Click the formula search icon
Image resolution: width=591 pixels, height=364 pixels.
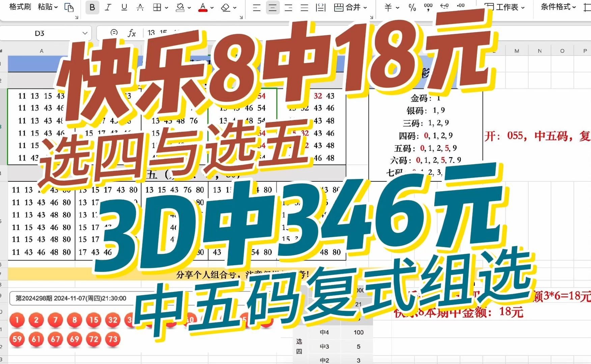click(x=114, y=33)
